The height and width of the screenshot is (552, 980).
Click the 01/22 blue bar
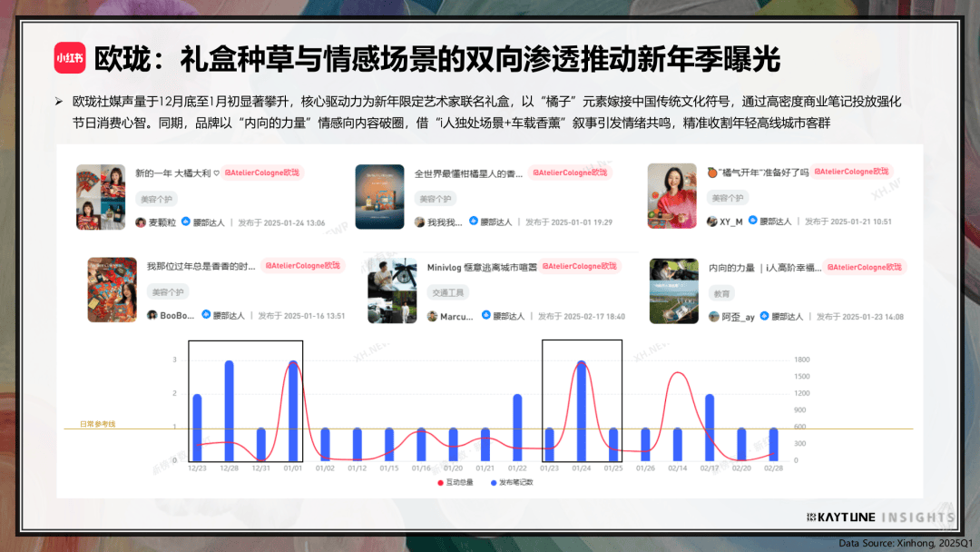click(x=517, y=428)
